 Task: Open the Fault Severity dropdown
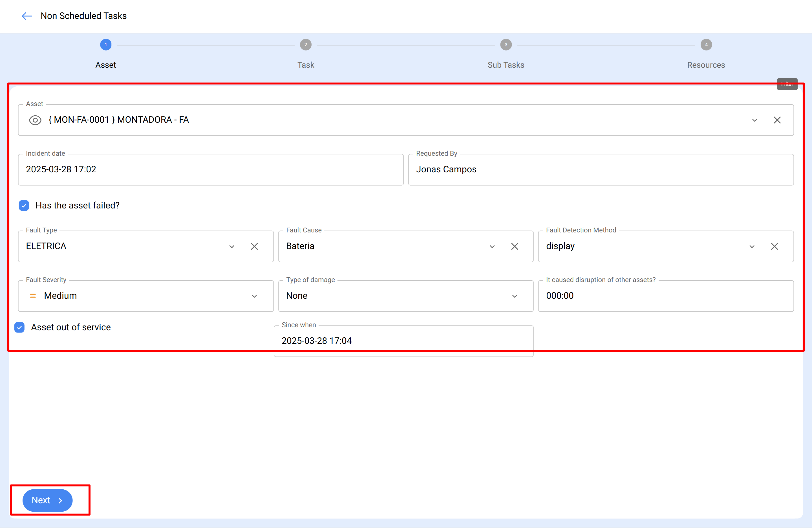pyautogui.click(x=146, y=296)
